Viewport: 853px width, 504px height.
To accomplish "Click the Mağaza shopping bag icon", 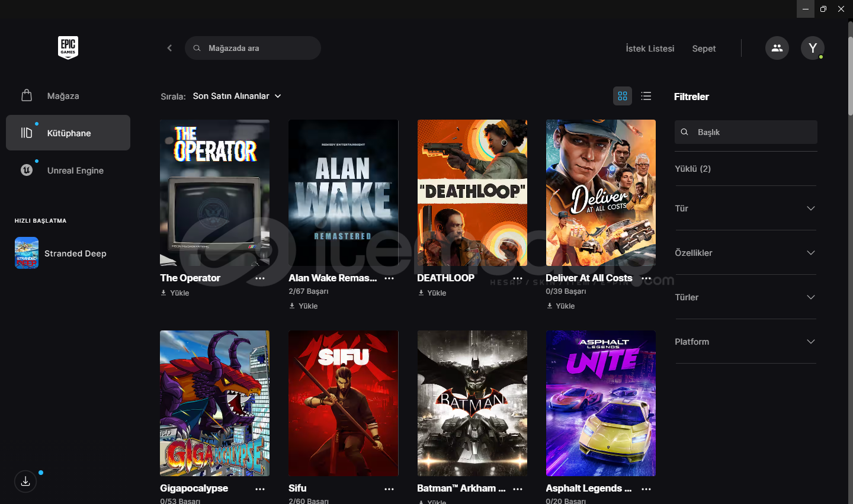I will point(27,95).
